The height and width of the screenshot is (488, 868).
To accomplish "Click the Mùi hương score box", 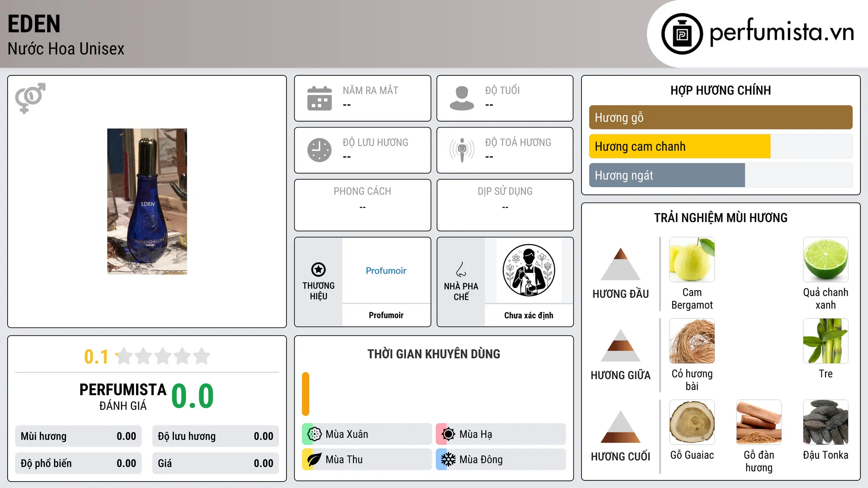I will tap(78, 436).
